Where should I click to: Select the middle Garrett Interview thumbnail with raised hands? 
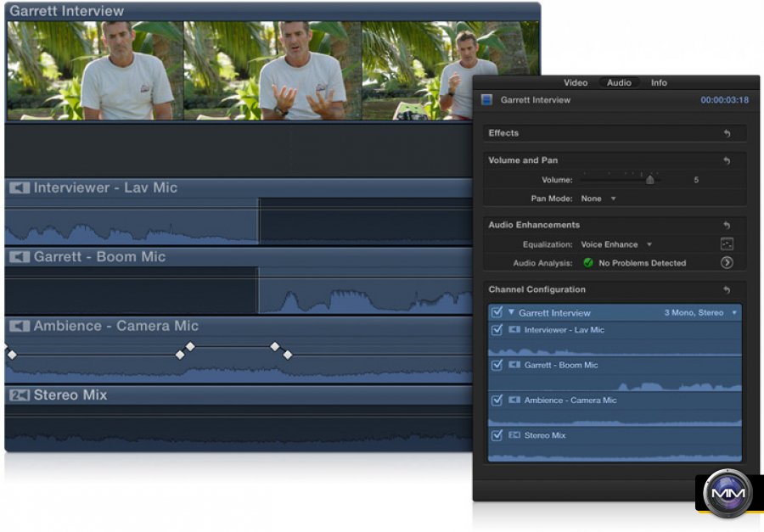click(272, 70)
